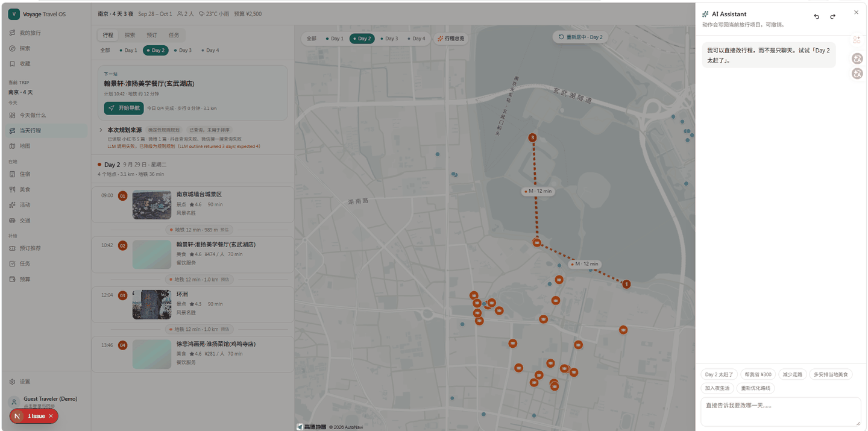Viewport: 868px width, 431px height.
Task: Switch to the 任务 tab
Action: pyautogui.click(x=174, y=35)
